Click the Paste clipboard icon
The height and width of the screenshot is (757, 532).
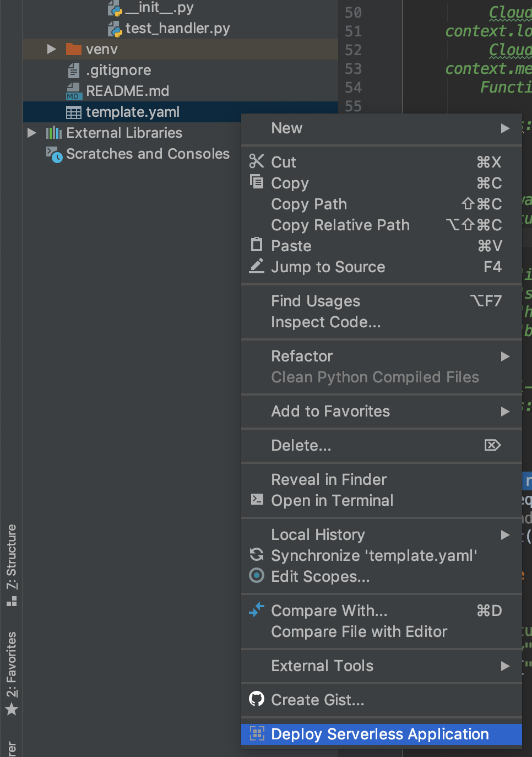pos(257,245)
